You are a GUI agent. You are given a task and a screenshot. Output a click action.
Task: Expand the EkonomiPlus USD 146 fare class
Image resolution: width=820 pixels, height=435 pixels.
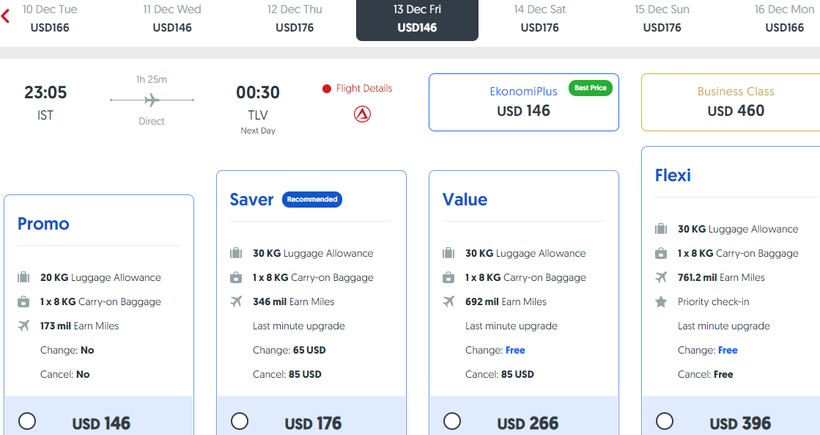[524, 102]
